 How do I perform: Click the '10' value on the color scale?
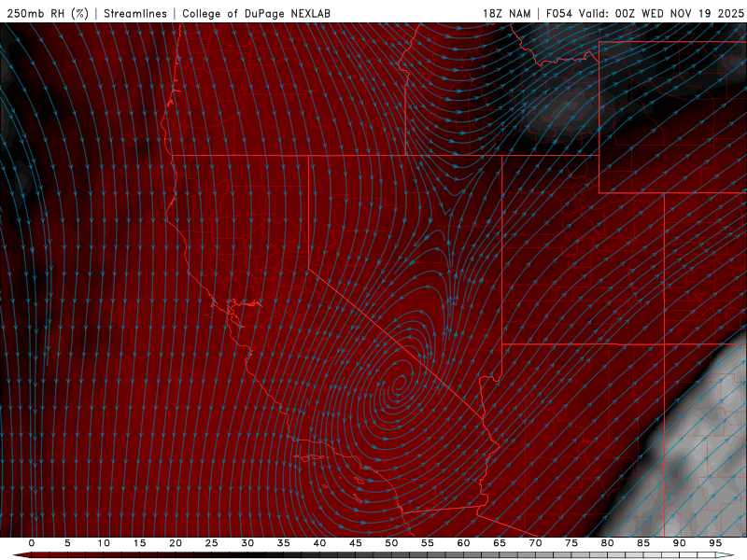click(x=104, y=543)
